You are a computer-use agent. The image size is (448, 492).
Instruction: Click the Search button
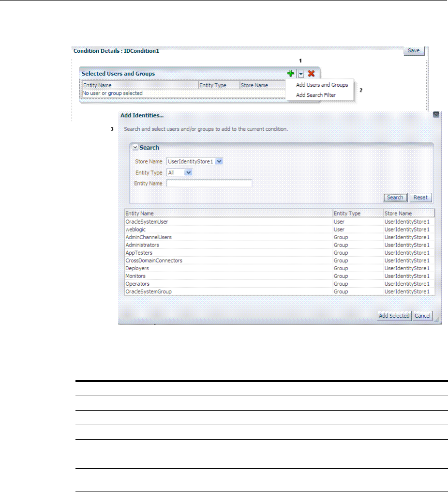[395, 198]
